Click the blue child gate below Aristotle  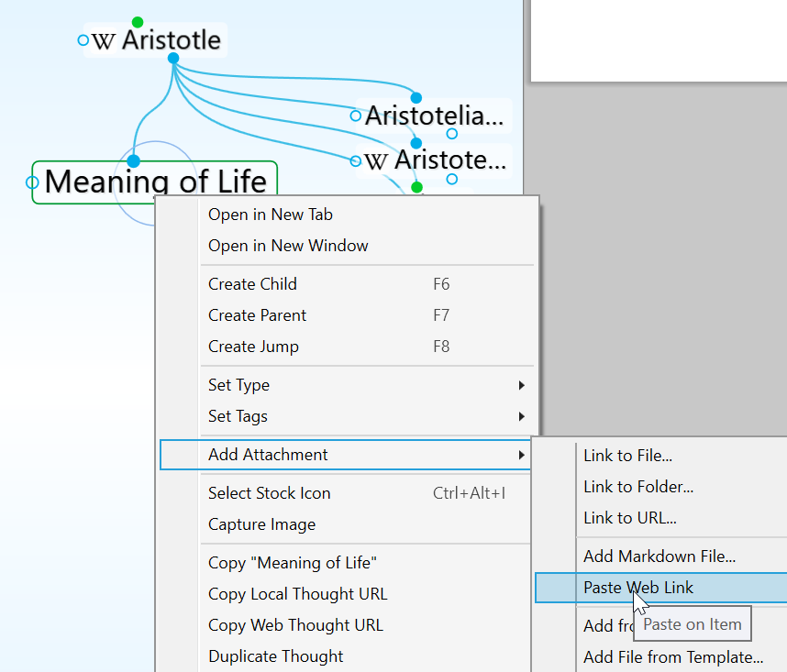tap(173, 59)
